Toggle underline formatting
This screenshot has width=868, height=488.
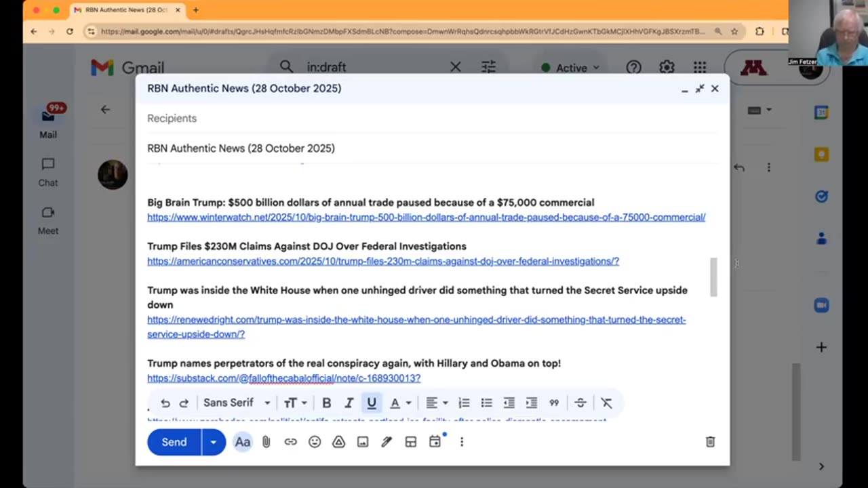pyautogui.click(x=372, y=403)
